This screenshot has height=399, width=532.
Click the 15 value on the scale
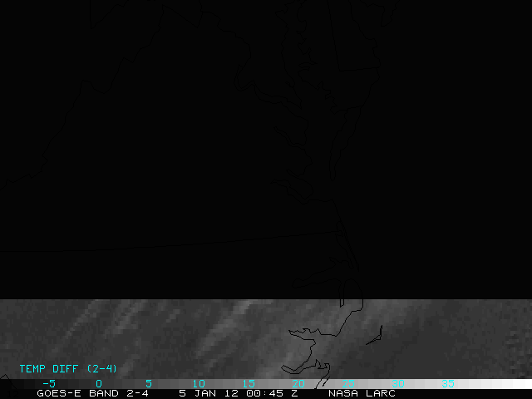248,383
